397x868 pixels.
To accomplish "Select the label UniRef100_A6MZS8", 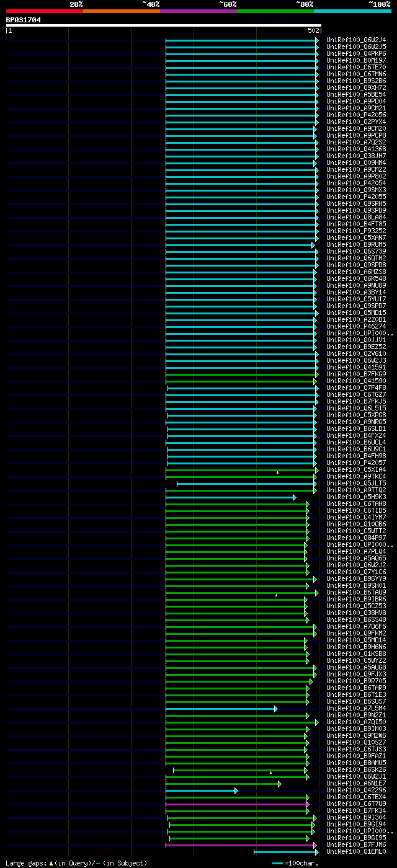I will pyautogui.click(x=356, y=272).
